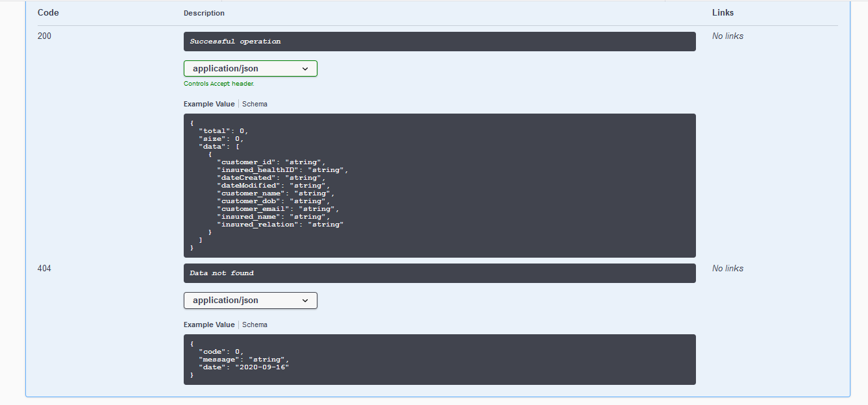Click the "customer_email" line in example JSON
Viewport: 868px width, 405px height.
click(278, 209)
